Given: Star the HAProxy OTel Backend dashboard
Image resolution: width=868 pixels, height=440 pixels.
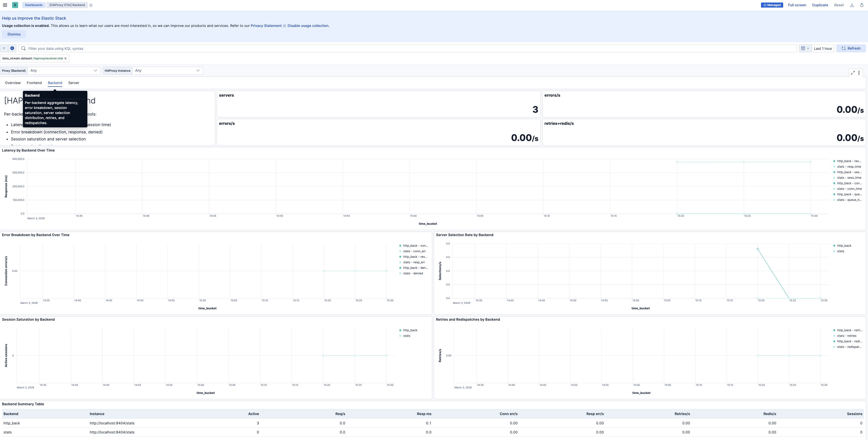Looking at the screenshot, I should [x=90, y=5].
